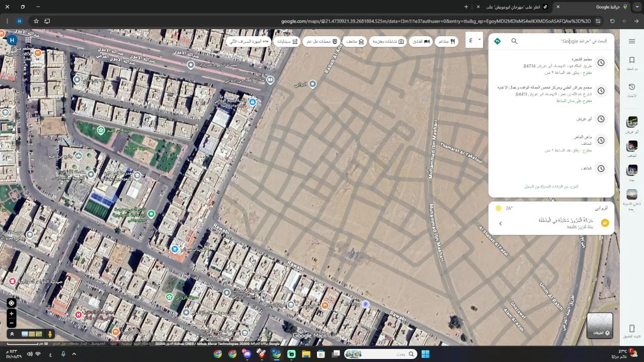Focus the Google Maps search input field
Viewport: 644px width, 362px height.
(566, 41)
